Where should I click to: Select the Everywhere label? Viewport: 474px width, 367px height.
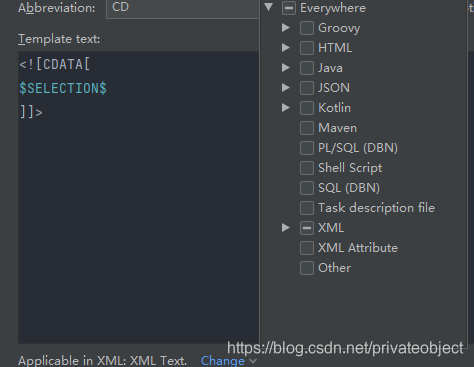pyautogui.click(x=333, y=8)
